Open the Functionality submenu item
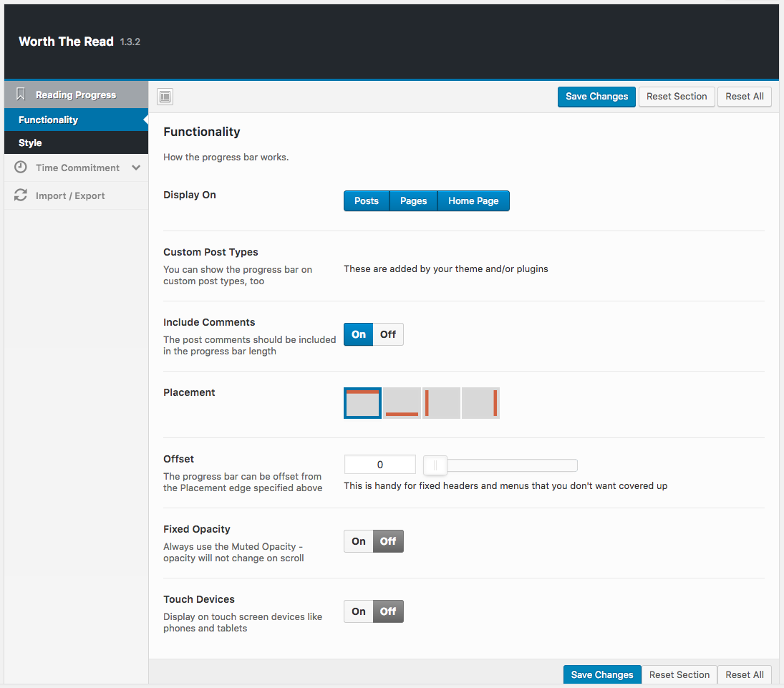This screenshot has height=688, width=784. 76,120
